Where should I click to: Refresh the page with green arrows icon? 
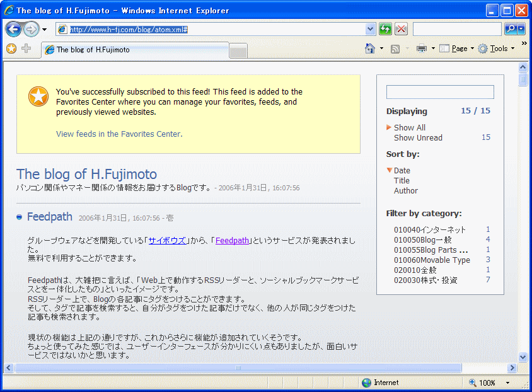(385, 29)
